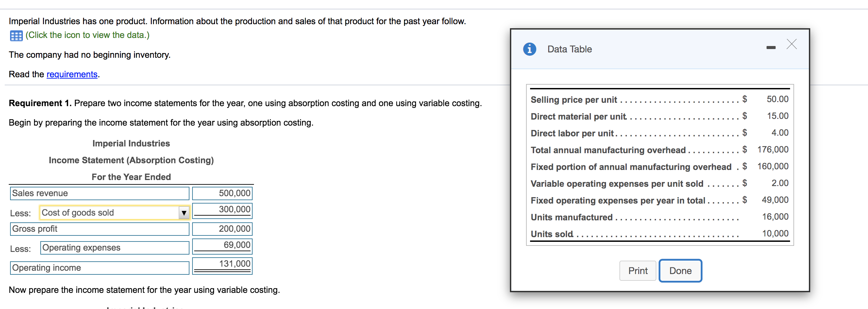Click the Operating expenses label field
This screenshot has width=868, height=309.
coord(114,248)
